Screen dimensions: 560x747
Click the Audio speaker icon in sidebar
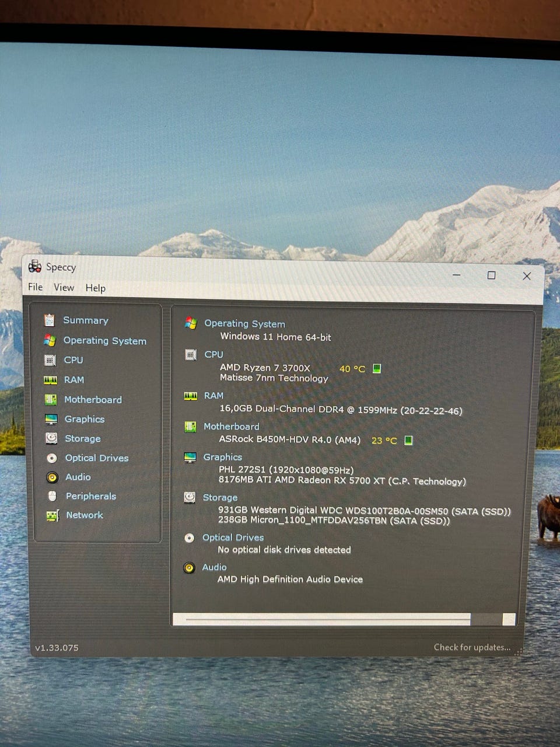point(52,477)
